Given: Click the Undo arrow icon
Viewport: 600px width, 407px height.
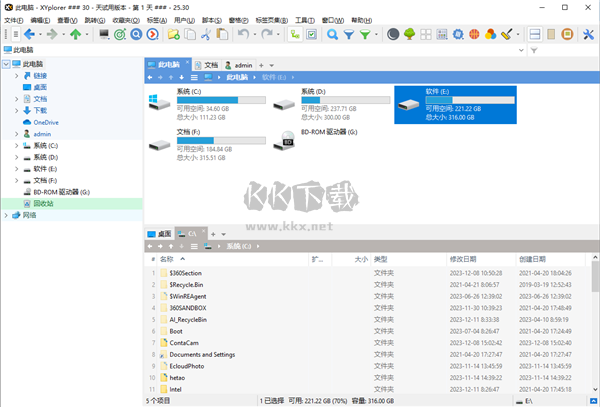Looking at the screenshot, I should [x=243, y=34].
